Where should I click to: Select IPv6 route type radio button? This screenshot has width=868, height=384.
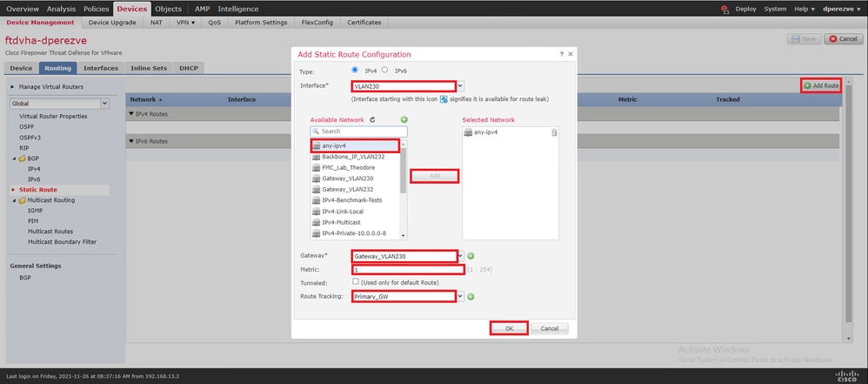click(384, 70)
